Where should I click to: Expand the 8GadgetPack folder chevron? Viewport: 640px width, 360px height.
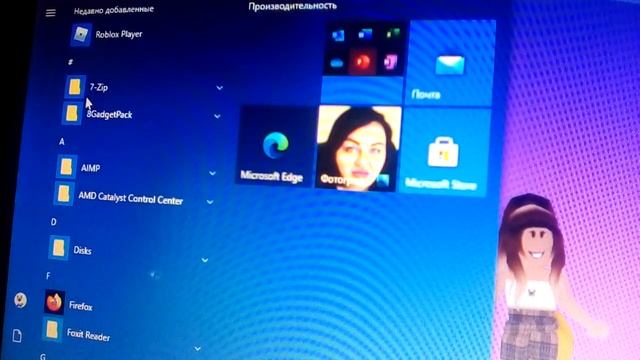217,116
